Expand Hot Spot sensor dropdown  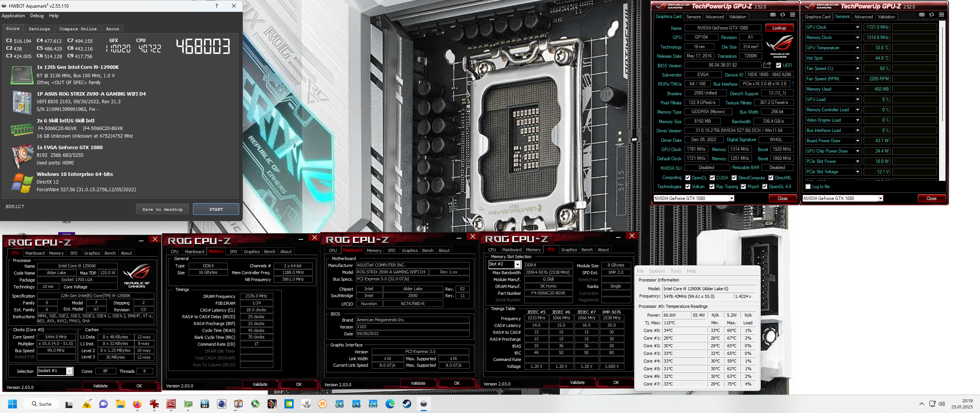857,58
